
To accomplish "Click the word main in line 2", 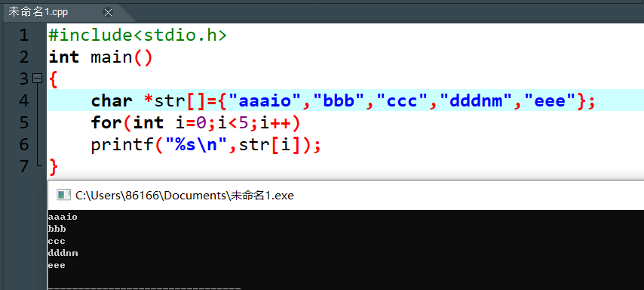I will click(111, 57).
